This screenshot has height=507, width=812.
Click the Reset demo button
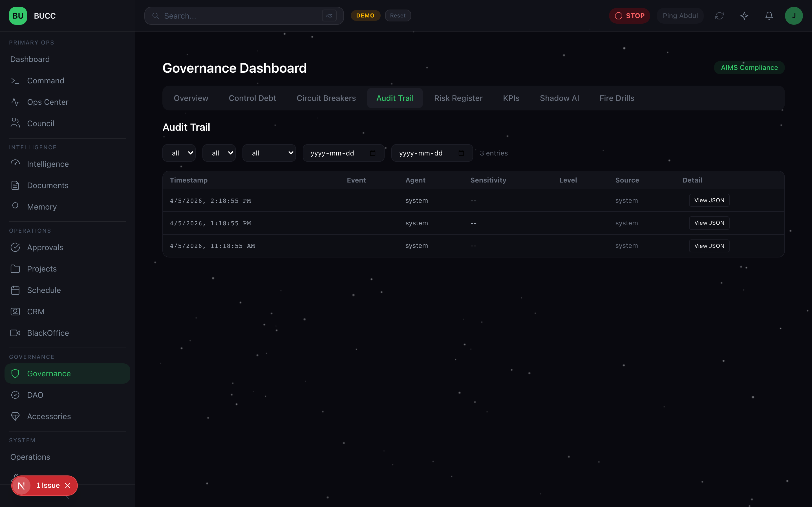[x=398, y=16]
